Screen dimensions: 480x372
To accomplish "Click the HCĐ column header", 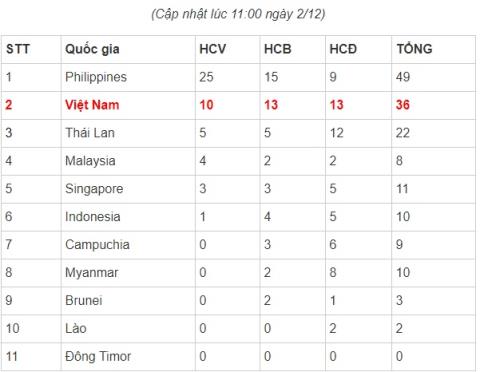I will tap(343, 49).
